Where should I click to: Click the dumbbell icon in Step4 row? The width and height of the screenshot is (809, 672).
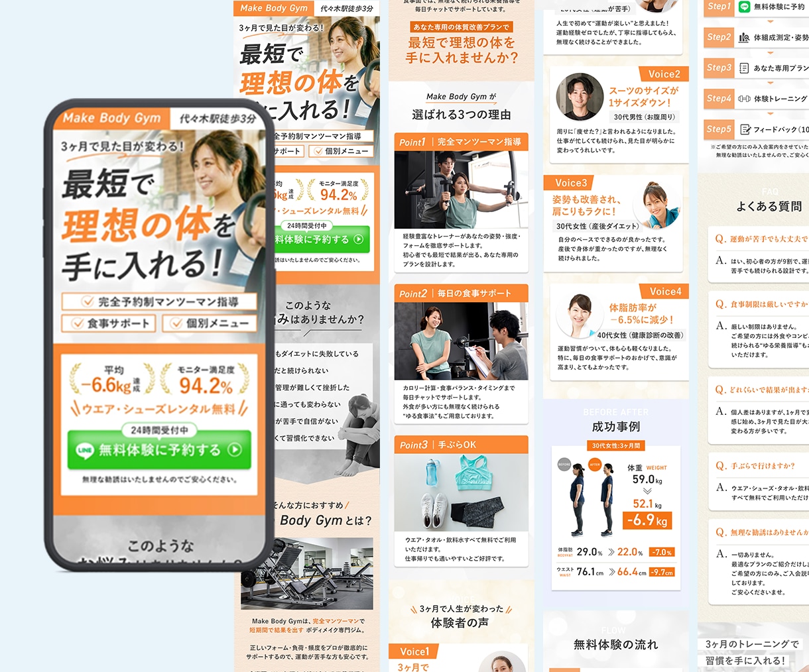[744, 99]
